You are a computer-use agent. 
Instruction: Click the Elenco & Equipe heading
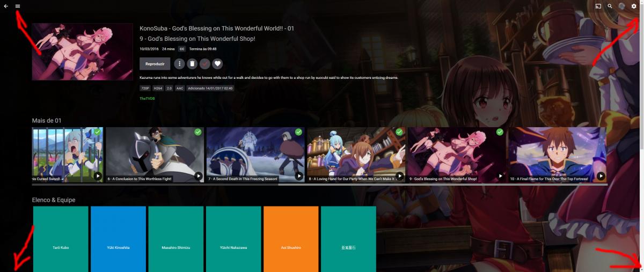tap(54, 200)
